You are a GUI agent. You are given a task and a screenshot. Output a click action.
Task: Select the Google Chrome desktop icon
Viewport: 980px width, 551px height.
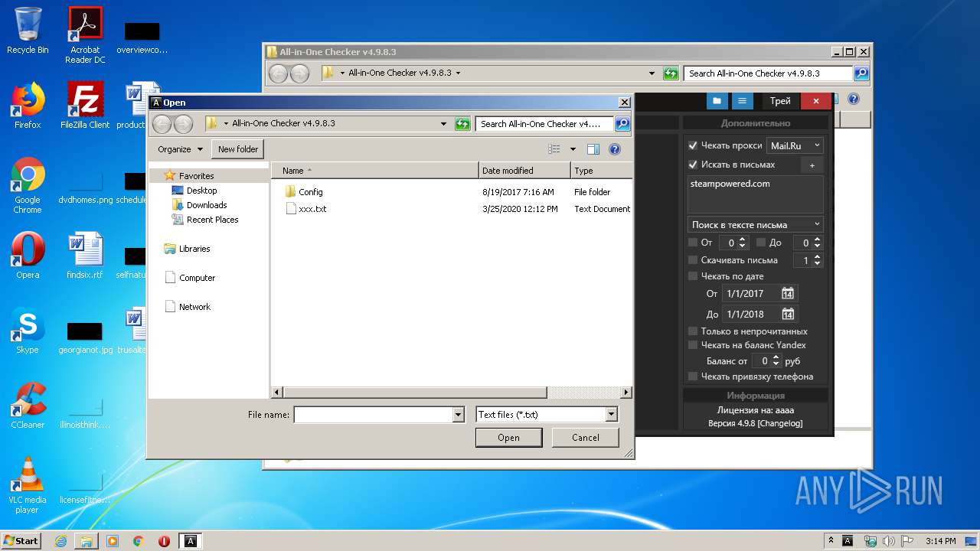click(x=28, y=185)
